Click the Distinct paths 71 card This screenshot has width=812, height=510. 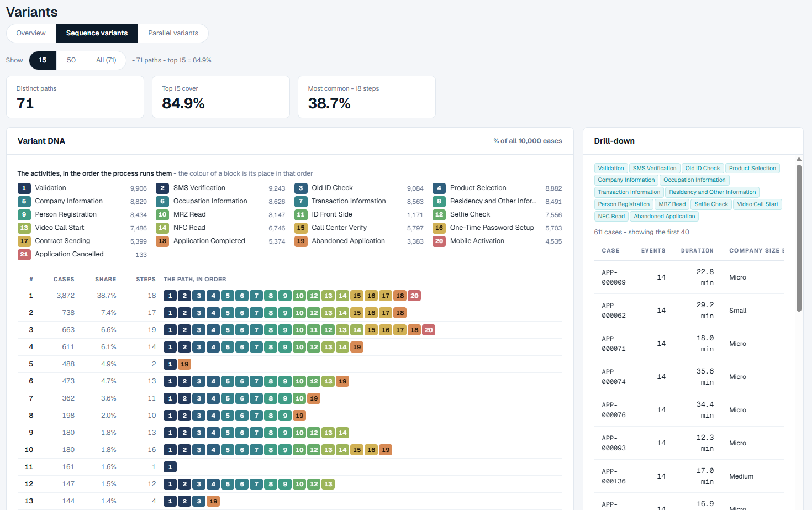[x=75, y=97]
